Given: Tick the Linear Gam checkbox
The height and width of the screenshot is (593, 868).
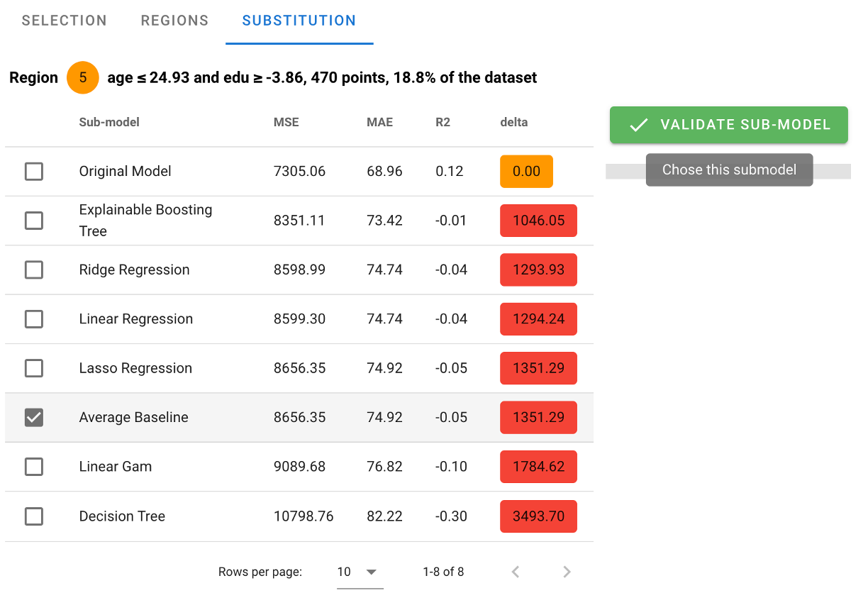Looking at the screenshot, I should coord(34,467).
